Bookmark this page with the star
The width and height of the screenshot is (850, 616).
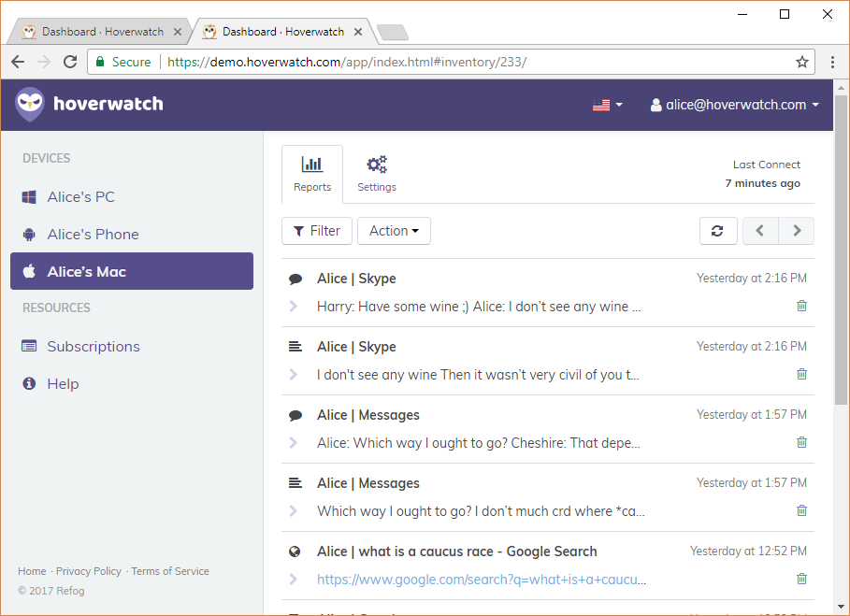(801, 62)
